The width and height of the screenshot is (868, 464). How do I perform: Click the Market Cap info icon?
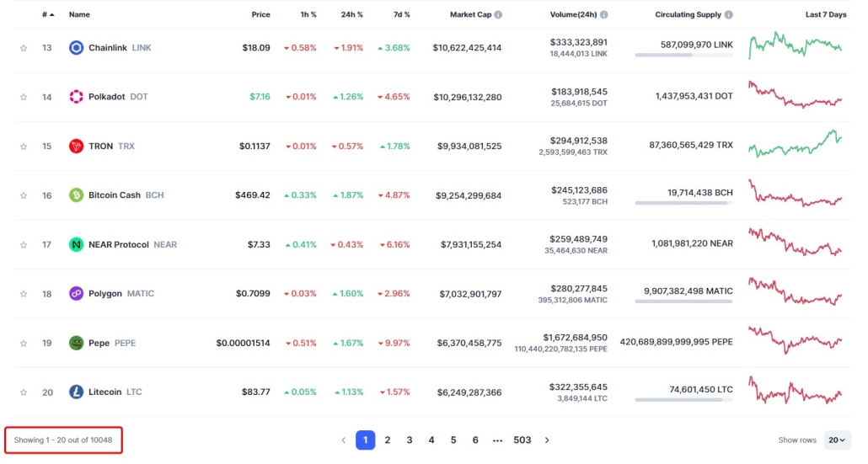coord(498,15)
